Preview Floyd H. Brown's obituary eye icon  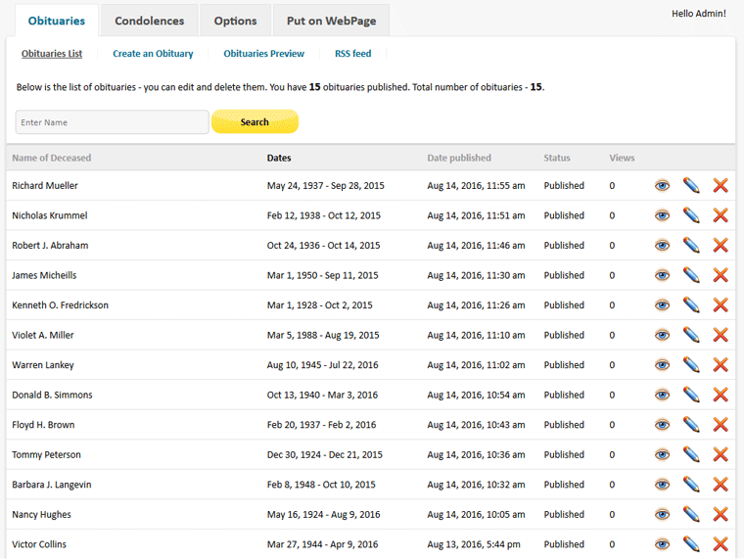[x=662, y=425]
